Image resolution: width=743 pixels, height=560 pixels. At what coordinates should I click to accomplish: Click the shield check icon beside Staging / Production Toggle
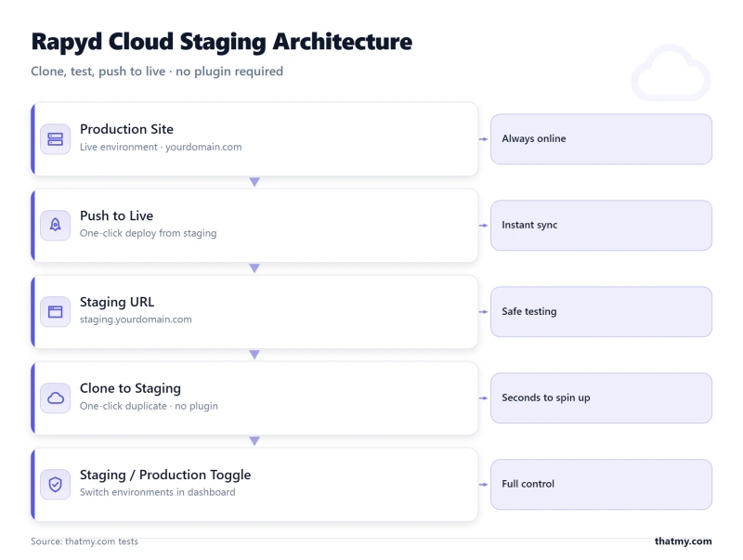pos(56,484)
